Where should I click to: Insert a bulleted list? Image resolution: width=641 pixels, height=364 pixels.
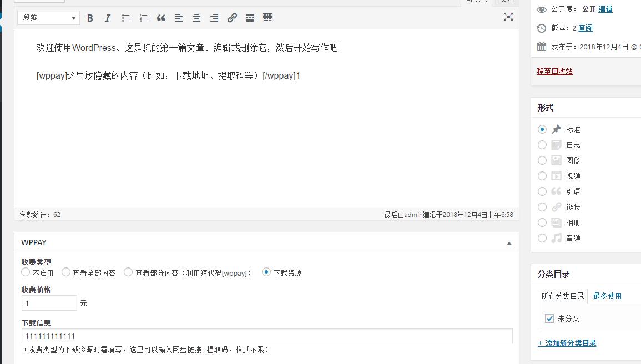125,18
